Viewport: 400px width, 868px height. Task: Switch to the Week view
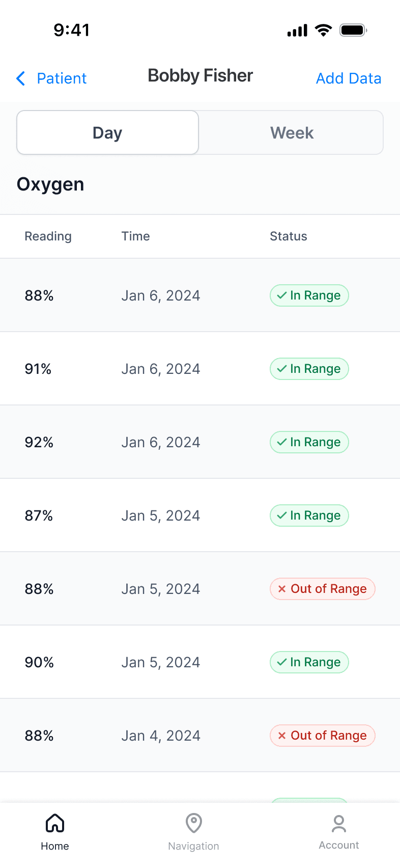292,133
